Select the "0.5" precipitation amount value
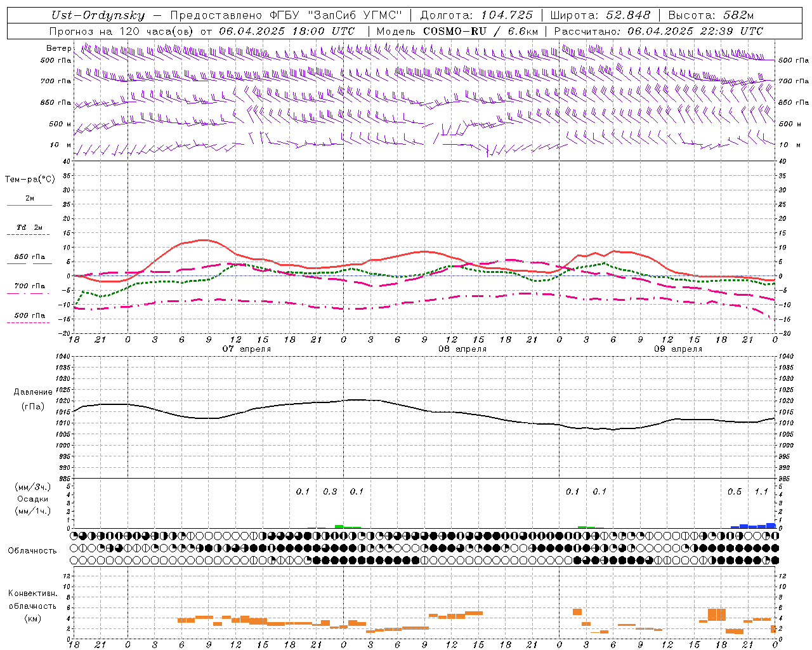 point(735,491)
